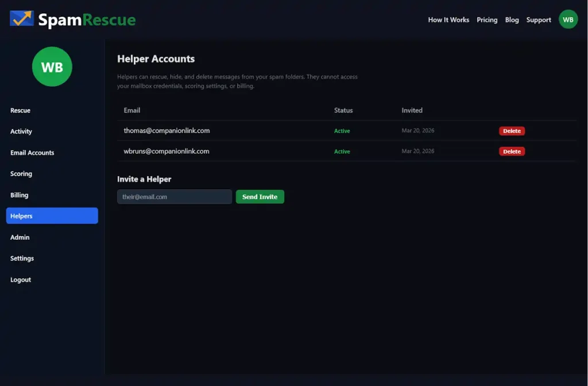Select Scoring in the sidebar

[21, 174]
